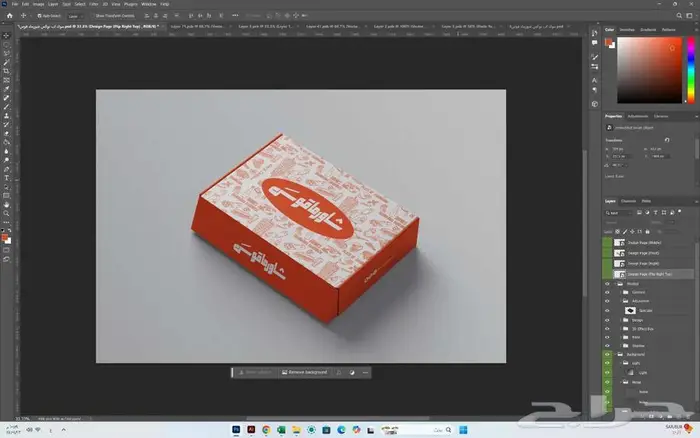The image size is (700, 438).
Task: Open the File menu
Action: click(x=15, y=4)
